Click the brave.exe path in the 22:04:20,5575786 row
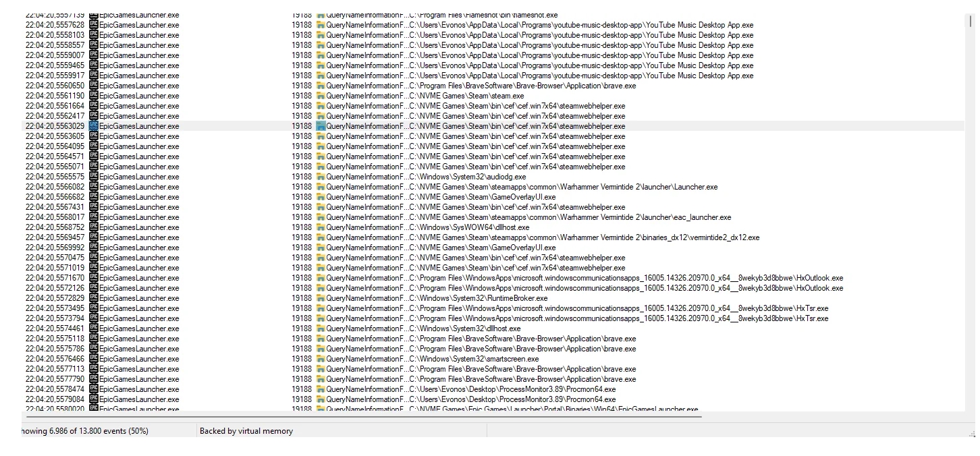Screen dimensions: 980x456 pyautogui.click(x=522, y=349)
